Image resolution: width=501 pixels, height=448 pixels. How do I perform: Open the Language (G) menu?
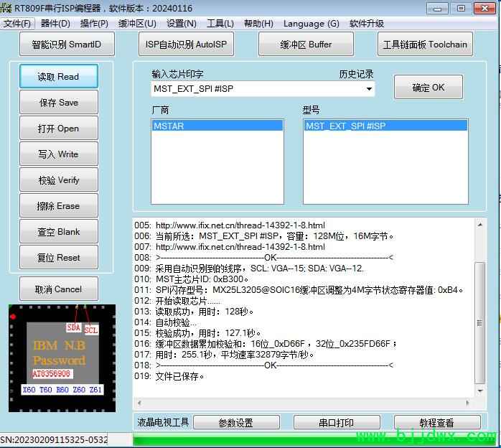(312, 23)
